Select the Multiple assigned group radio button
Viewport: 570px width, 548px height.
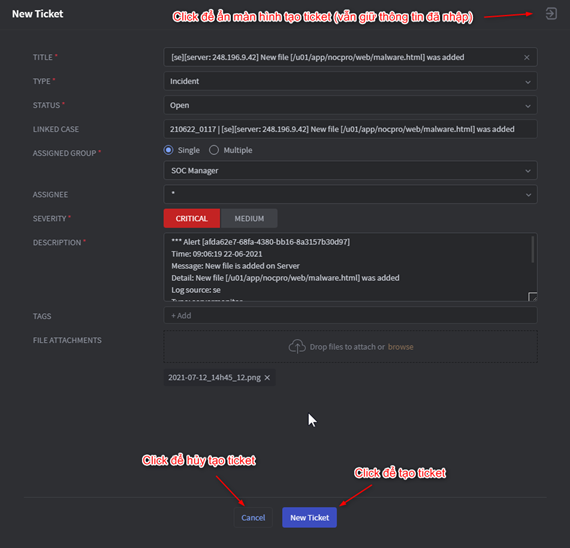214,150
